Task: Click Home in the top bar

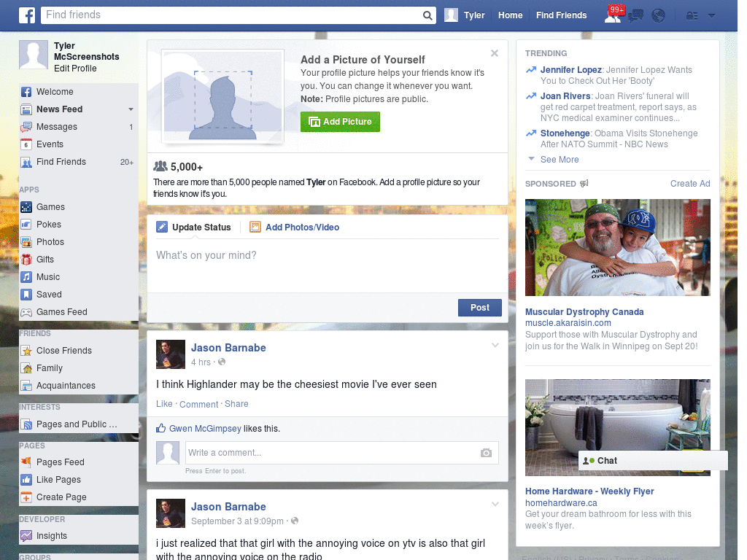Action: click(x=510, y=15)
